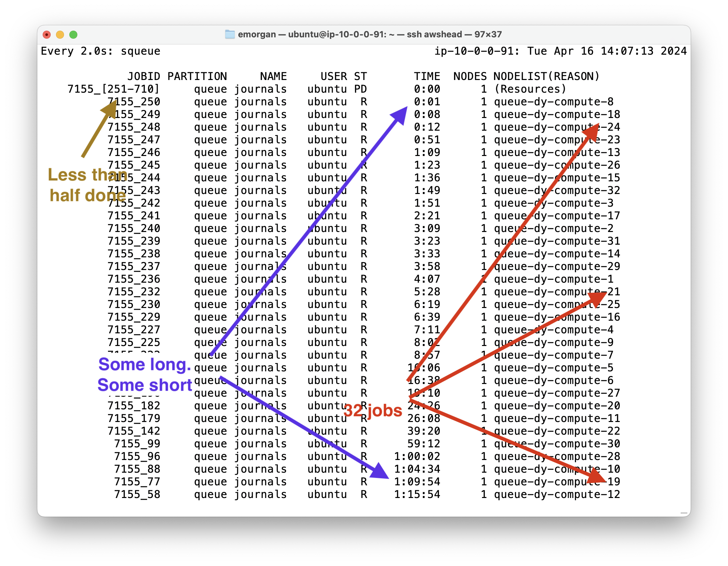Click the 1:15:54 time value
Viewport: 728px width, 566px height.
coord(417,494)
